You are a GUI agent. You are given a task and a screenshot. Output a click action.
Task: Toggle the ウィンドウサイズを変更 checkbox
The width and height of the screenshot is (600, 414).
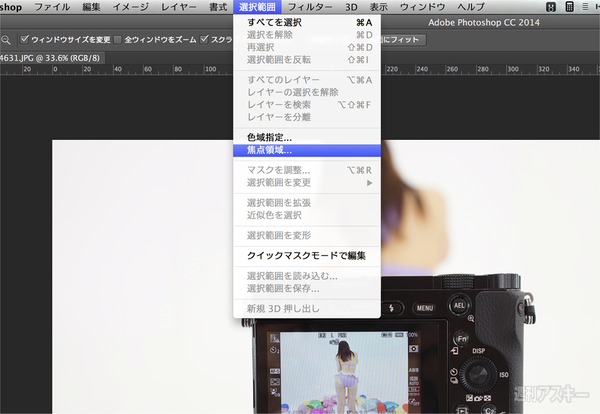[25, 40]
